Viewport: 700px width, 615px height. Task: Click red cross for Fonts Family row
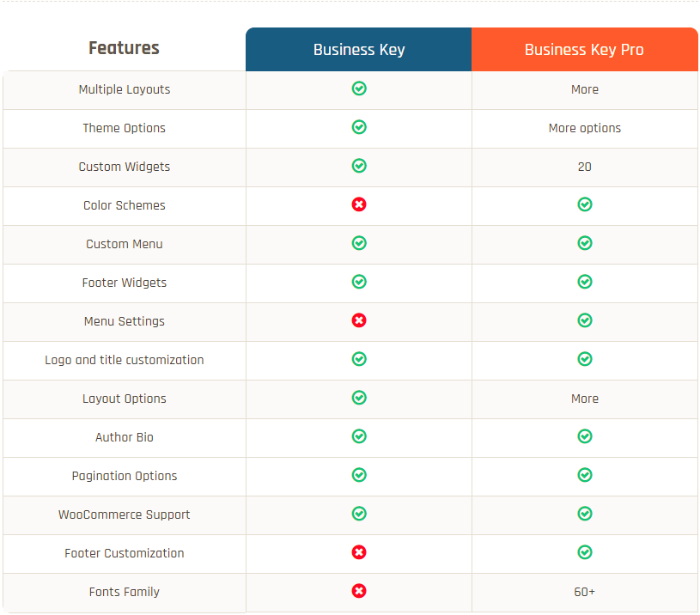359,591
